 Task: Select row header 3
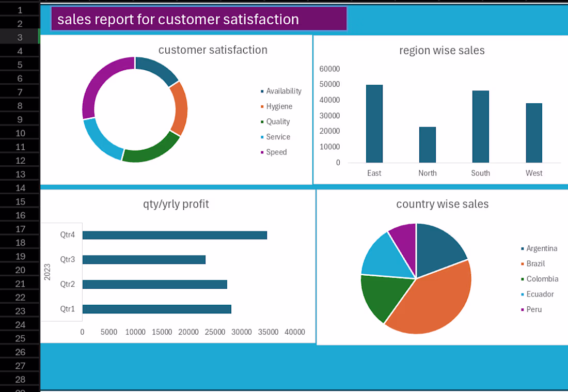tap(20, 37)
